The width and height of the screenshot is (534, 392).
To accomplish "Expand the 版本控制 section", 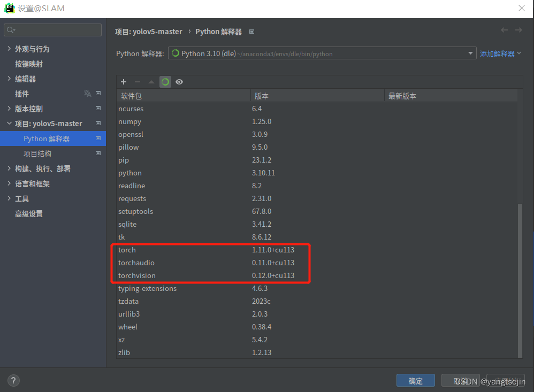I will [x=9, y=109].
